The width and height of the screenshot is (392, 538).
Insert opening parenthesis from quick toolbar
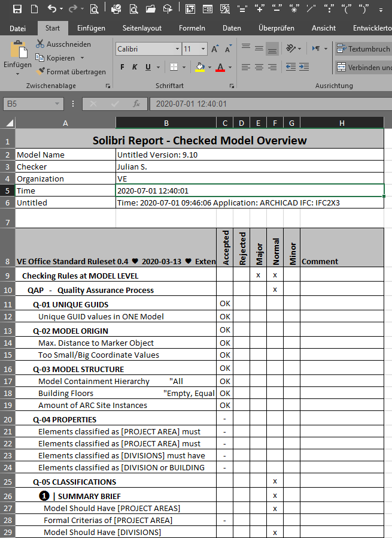click(x=347, y=9)
